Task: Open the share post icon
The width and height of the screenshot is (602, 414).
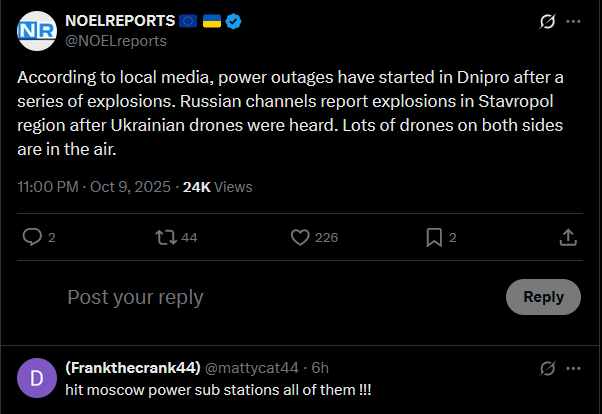Action: click(x=567, y=237)
